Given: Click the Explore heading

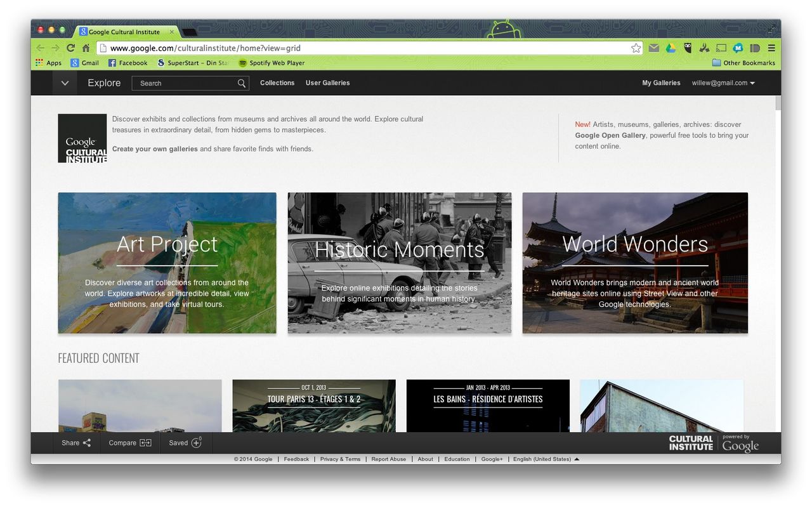Looking at the screenshot, I should 104,83.
